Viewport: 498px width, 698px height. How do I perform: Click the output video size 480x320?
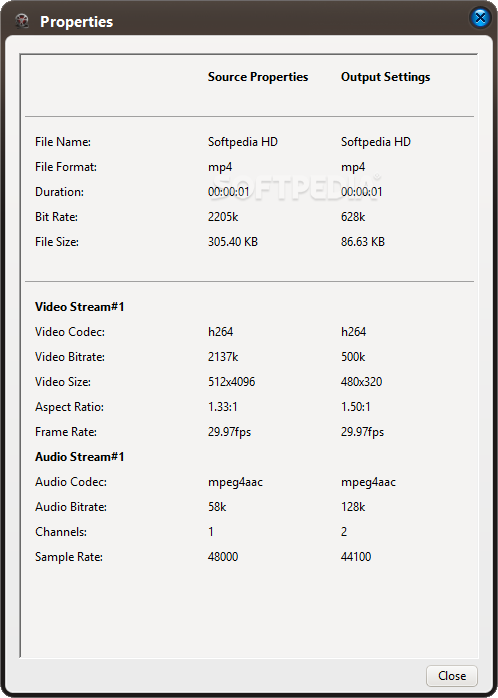point(361,381)
